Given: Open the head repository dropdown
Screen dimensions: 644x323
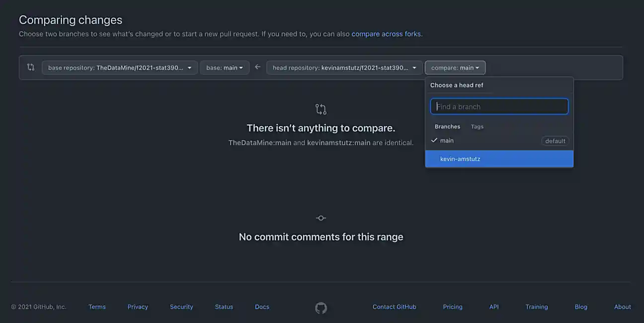Looking at the screenshot, I should (x=344, y=67).
